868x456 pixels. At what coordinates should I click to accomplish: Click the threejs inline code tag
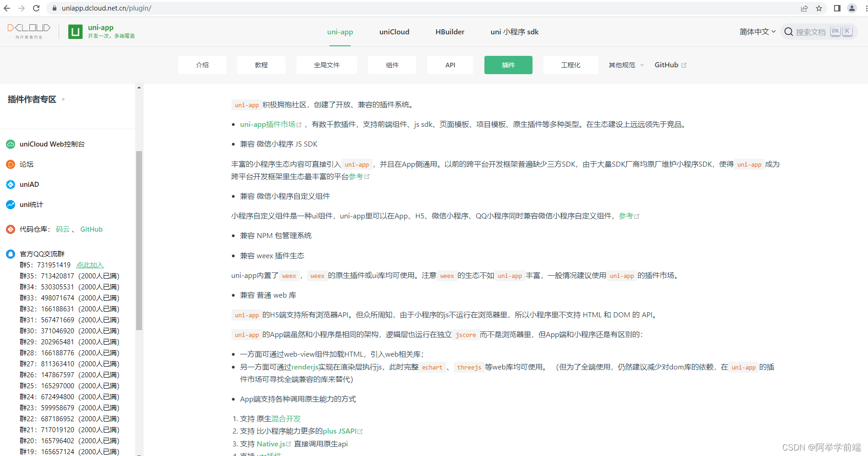[x=469, y=367]
